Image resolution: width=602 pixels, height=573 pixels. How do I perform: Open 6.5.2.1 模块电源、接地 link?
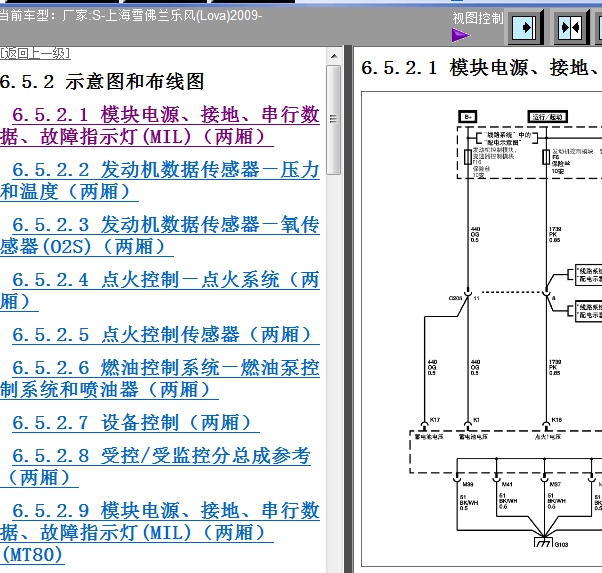160,125
